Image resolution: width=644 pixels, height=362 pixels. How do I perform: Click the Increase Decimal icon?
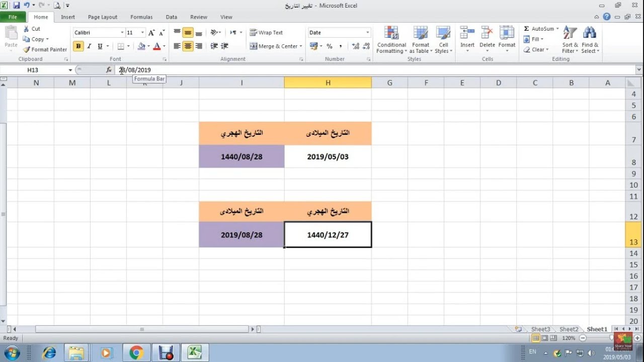click(x=356, y=46)
